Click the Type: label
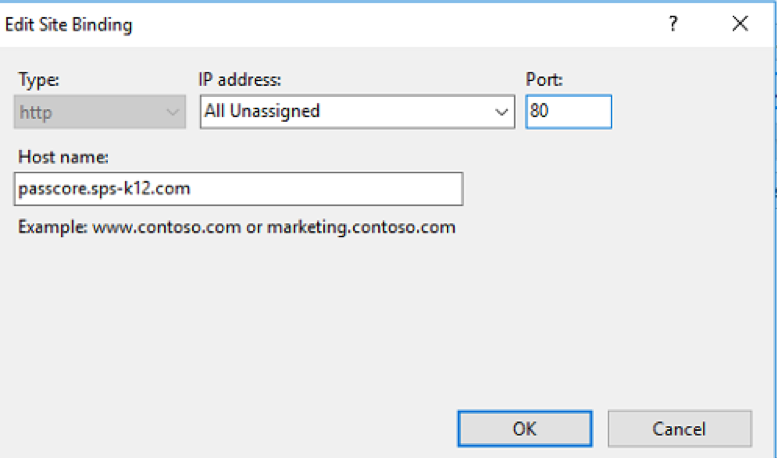 [39, 81]
